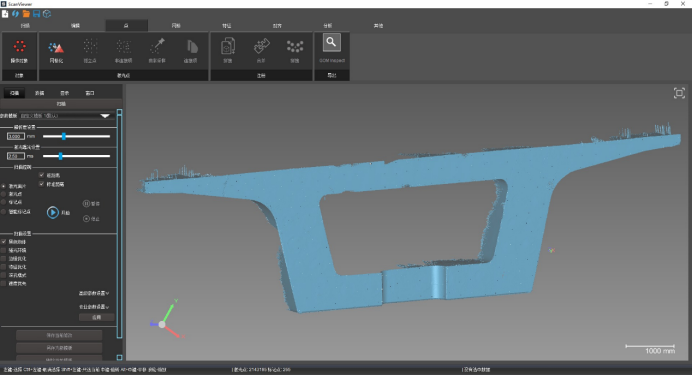This screenshot has height=375, width=693.
Task: Open GOM Inspect export tool
Action: point(331,43)
